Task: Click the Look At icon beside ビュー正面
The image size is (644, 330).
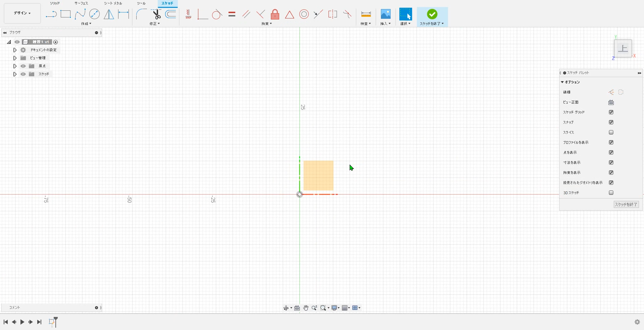Action: pyautogui.click(x=611, y=102)
